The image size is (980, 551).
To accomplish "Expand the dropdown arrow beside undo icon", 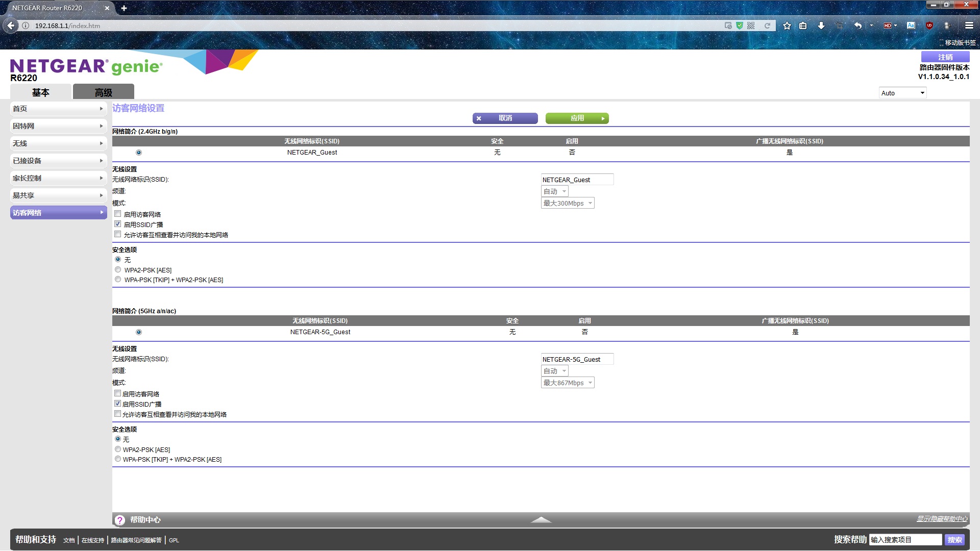I will pos(871,26).
